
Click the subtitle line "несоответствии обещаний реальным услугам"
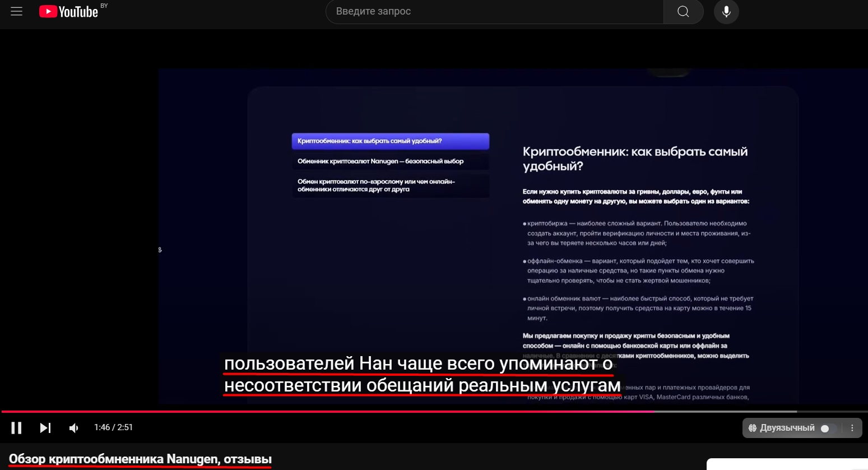click(x=422, y=386)
